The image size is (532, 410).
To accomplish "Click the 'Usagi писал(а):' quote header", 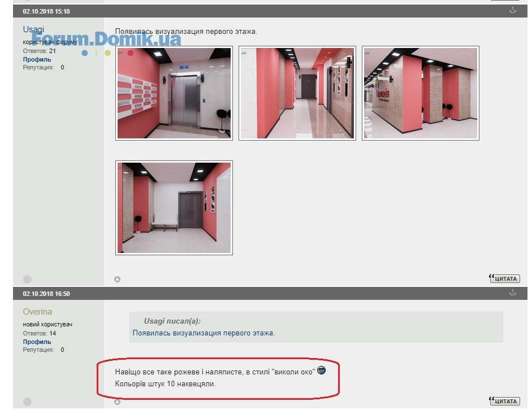I will pyautogui.click(x=172, y=321).
